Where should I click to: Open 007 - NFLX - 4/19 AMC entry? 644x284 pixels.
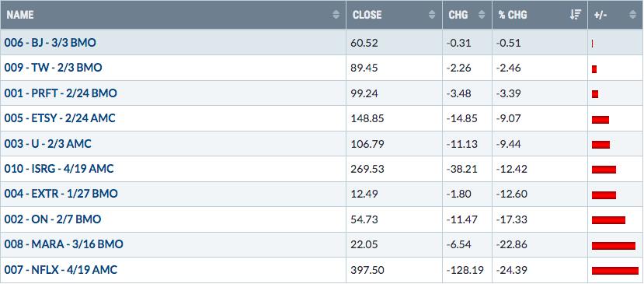pyautogui.click(x=61, y=270)
